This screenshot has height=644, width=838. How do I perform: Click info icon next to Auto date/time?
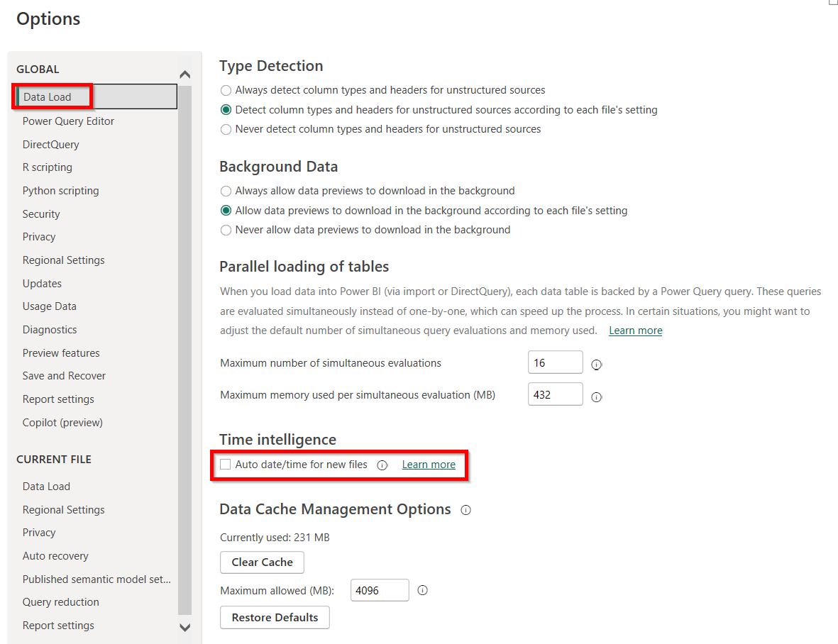(x=382, y=465)
